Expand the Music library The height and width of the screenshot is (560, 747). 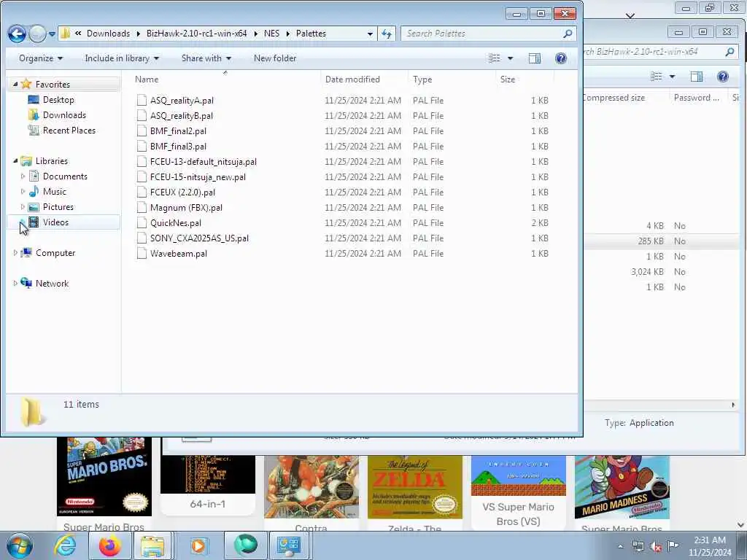pyautogui.click(x=23, y=192)
